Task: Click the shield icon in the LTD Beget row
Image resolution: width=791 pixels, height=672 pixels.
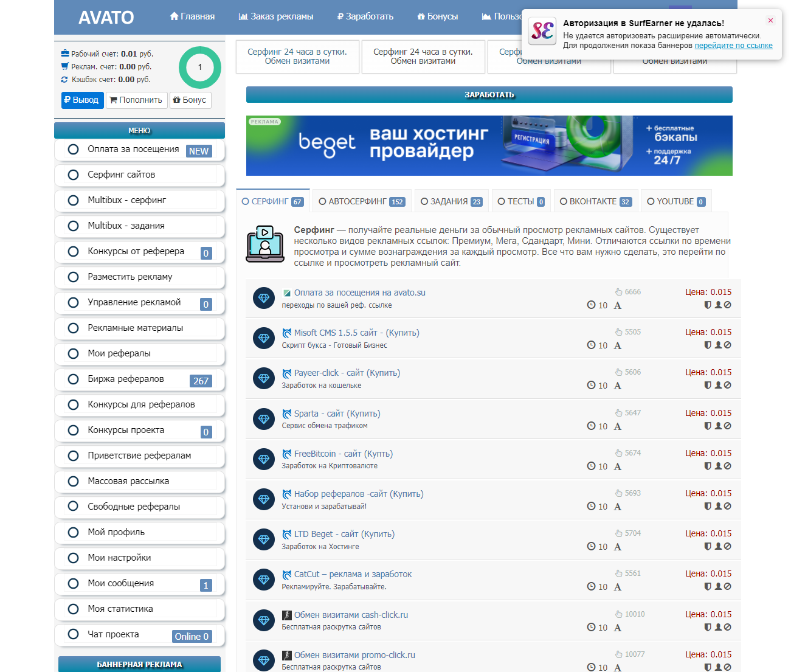Action: coord(708,546)
